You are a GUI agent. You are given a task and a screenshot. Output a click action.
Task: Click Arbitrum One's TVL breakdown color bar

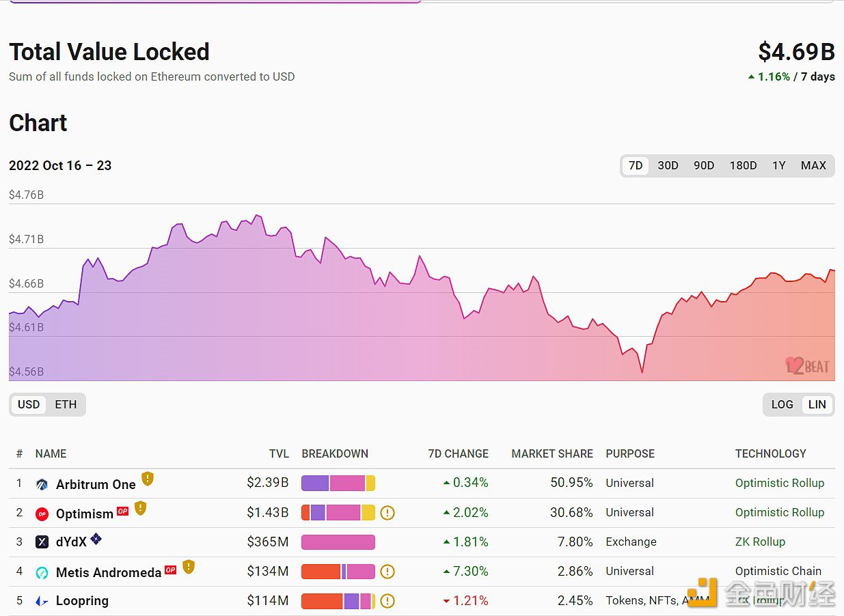click(338, 483)
